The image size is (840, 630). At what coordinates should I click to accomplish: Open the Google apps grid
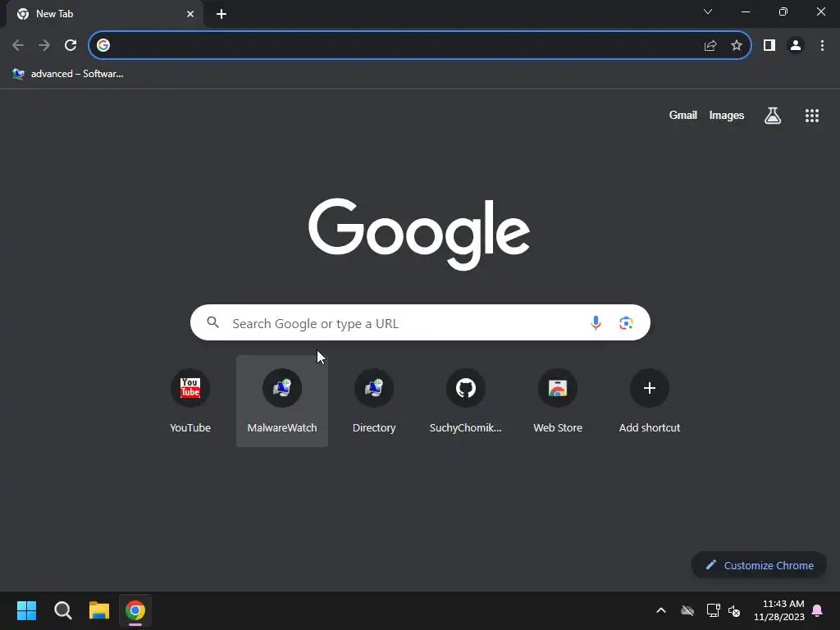click(x=811, y=115)
